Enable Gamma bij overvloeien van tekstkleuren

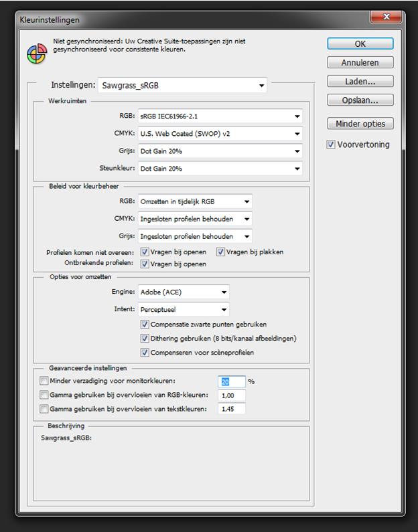tap(44, 409)
